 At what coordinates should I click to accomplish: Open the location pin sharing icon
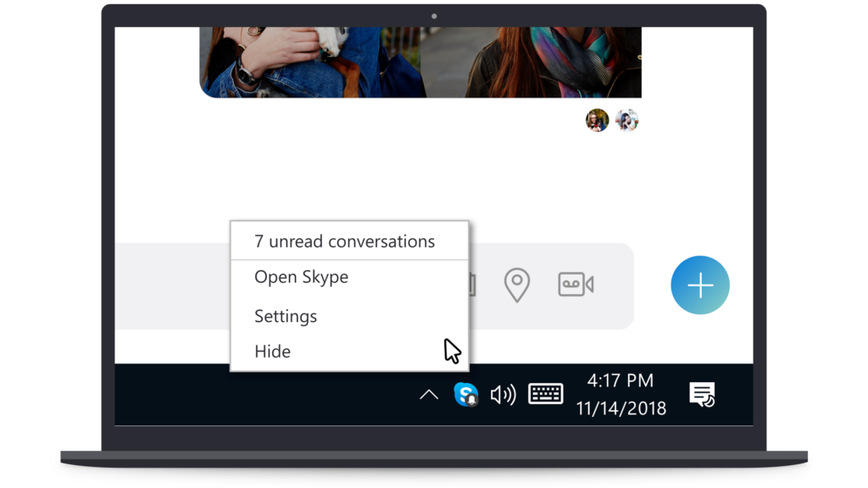coord(516,285)
